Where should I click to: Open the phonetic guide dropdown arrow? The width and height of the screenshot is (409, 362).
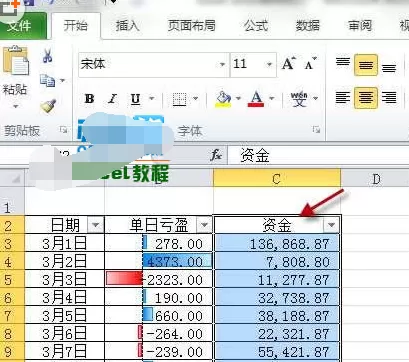pos(315,98)
